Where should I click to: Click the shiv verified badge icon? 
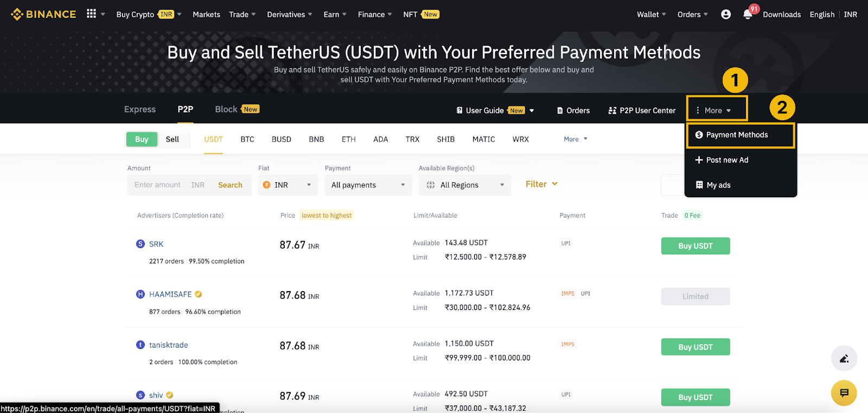[170, 395]
